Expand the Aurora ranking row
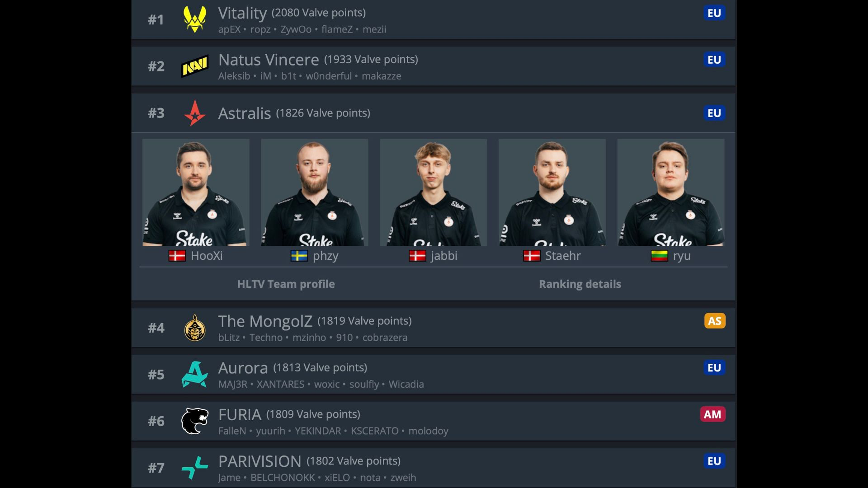The height and width of the screenshot is (488, 868). pos(434,374)
